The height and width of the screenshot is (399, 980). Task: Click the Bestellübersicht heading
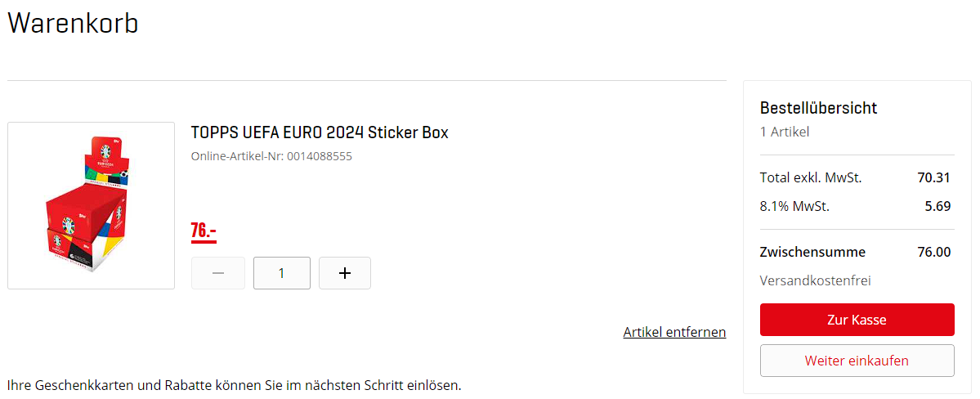(818, 108)
